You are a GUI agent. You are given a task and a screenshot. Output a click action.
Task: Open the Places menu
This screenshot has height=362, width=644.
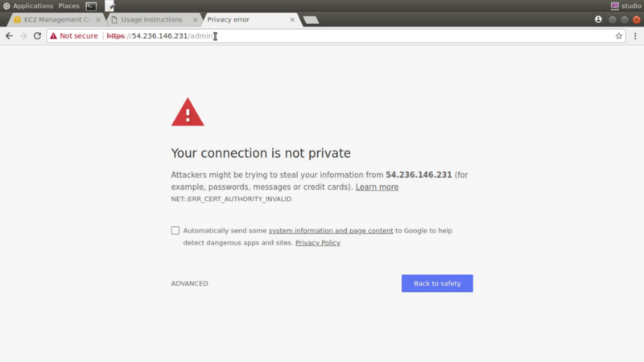click(68, 6)
